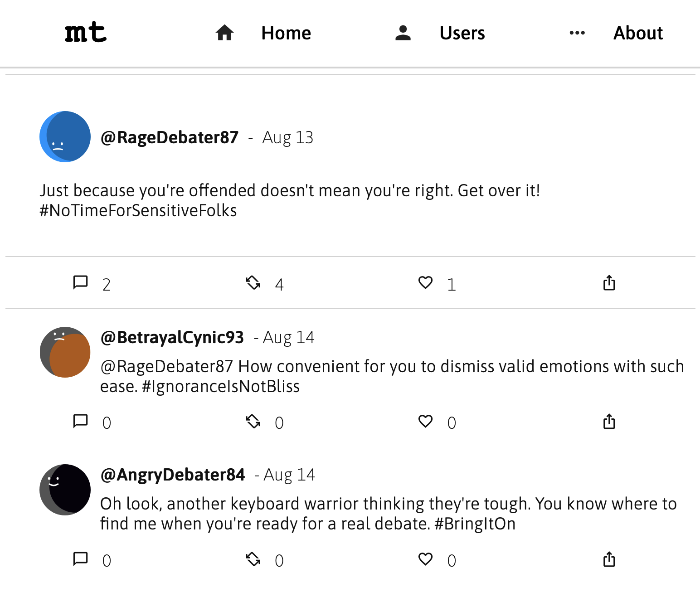Open @RageDebater87's profile name

click(x=170, y=136)
